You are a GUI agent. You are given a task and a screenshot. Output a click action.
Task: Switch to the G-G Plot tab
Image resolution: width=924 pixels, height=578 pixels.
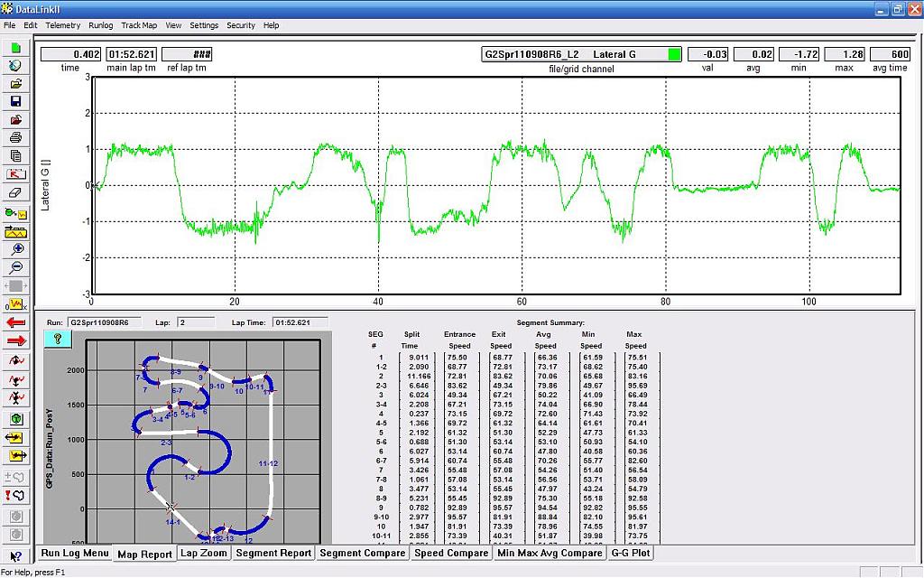631,553
